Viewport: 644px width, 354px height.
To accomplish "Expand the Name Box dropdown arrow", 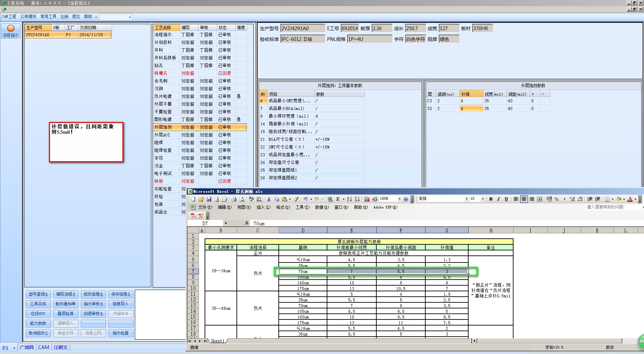I will tap(226, 223).
